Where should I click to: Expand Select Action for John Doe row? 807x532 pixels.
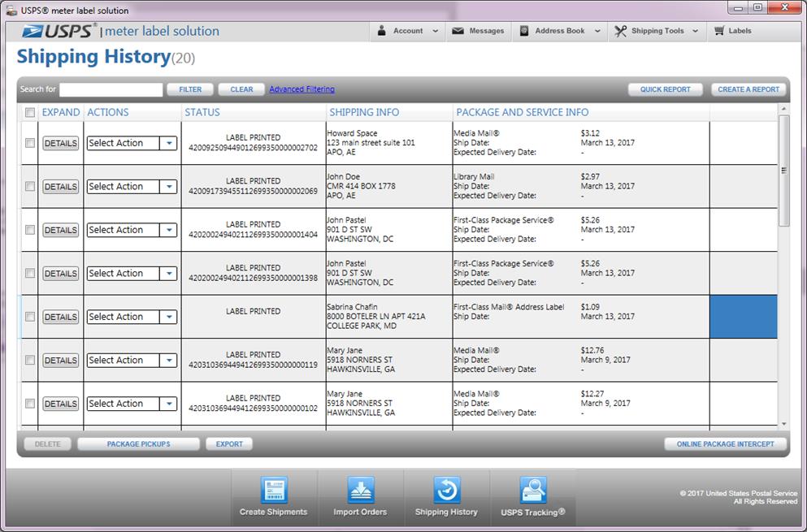(132, 186)
